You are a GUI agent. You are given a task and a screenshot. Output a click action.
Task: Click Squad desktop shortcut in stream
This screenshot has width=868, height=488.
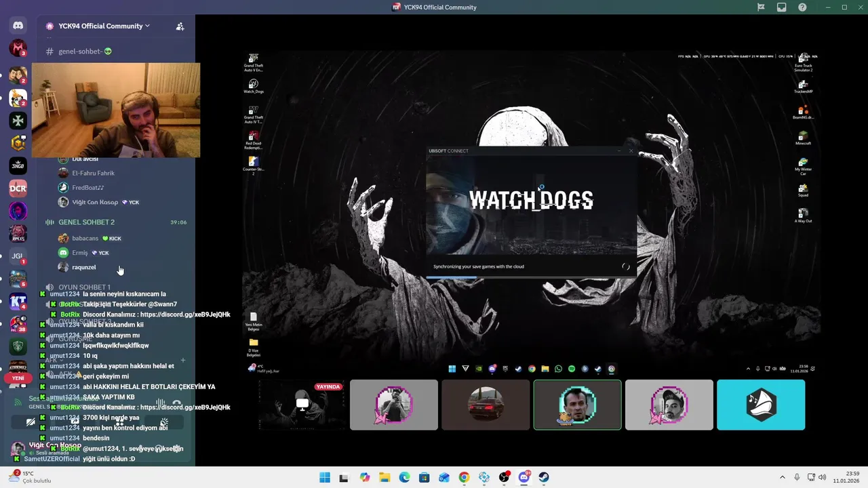804,191
